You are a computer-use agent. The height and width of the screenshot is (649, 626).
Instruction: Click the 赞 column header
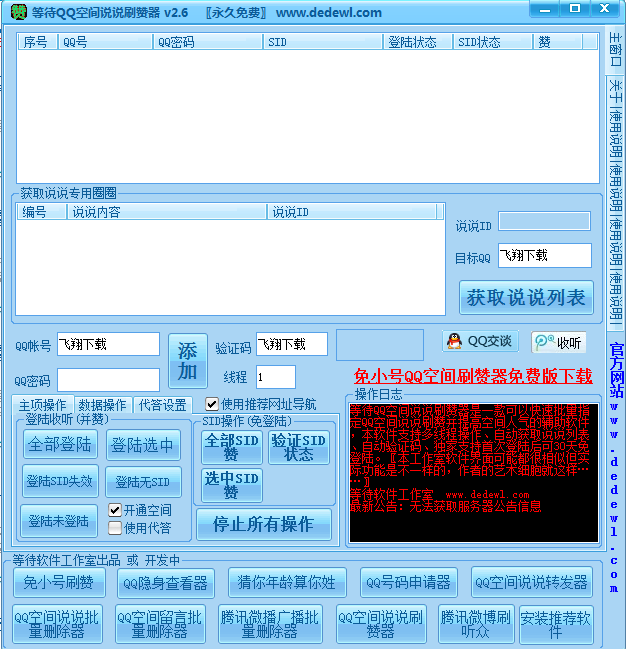pos(558,42)
